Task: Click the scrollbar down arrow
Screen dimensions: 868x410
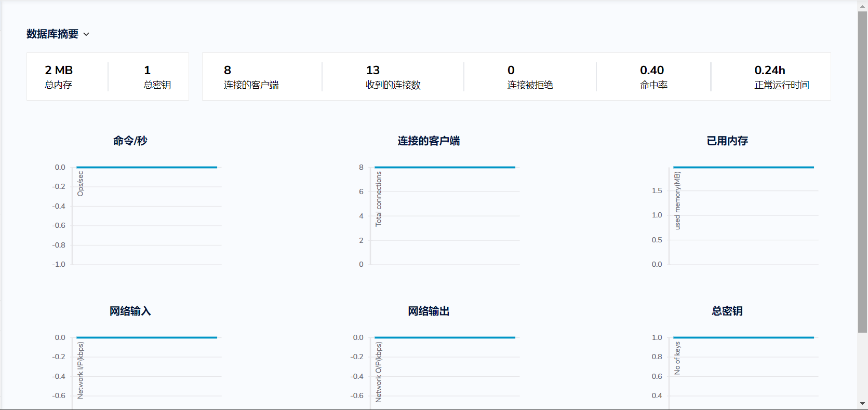Action: point(863,404)
